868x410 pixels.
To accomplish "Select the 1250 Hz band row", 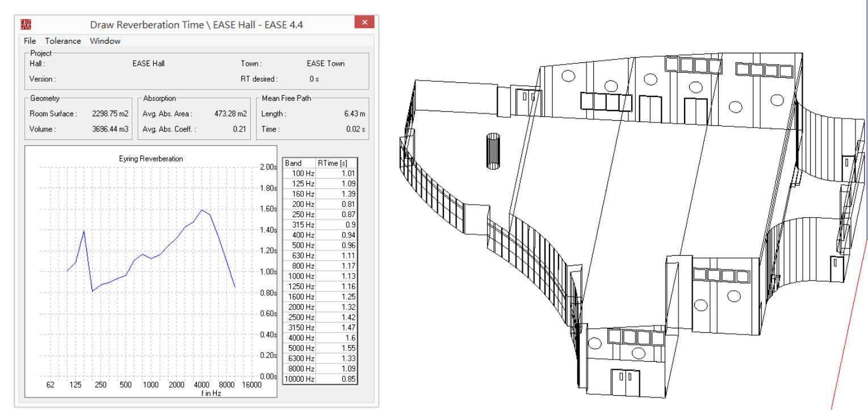I will click(320, 286).
